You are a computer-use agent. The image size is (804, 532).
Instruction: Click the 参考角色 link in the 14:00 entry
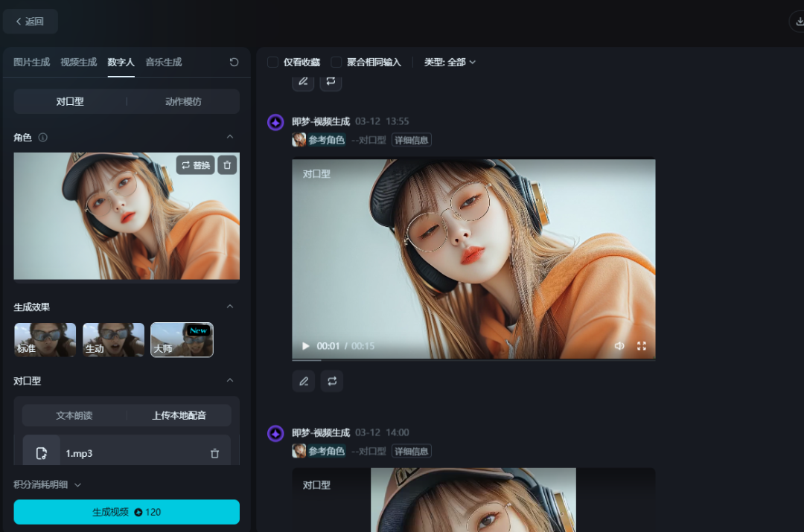pyautogui.click(x=327, y=451)
